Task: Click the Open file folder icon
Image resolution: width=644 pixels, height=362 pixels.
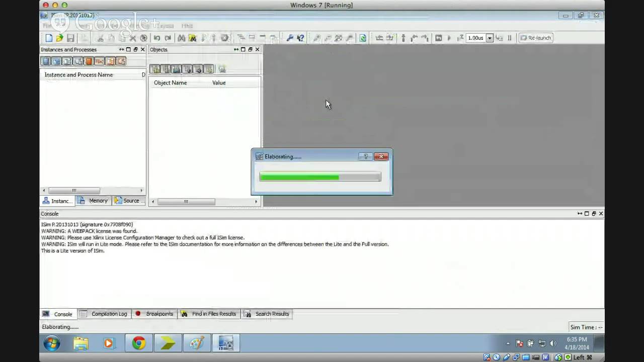Action: tap(59, 38)
